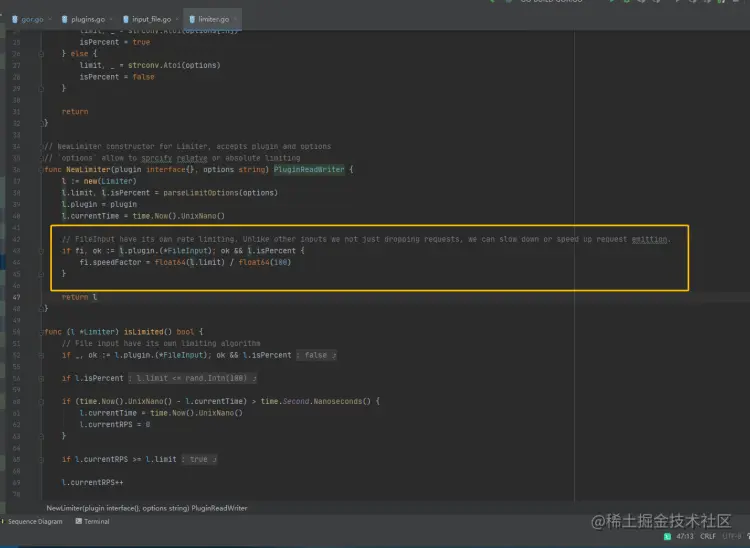Collapse the time.Now().UnixNano() if block

41,402
